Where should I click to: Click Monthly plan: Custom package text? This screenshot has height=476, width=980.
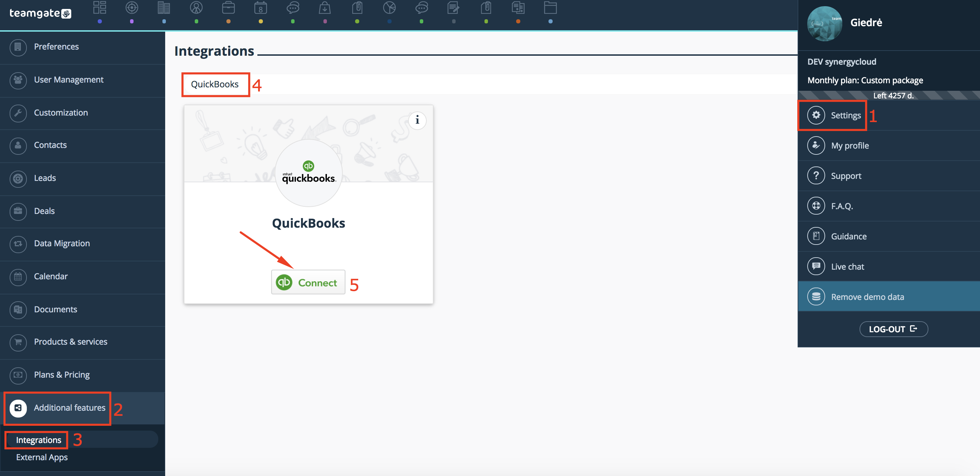pyautogui.click(x=865, y=80)
